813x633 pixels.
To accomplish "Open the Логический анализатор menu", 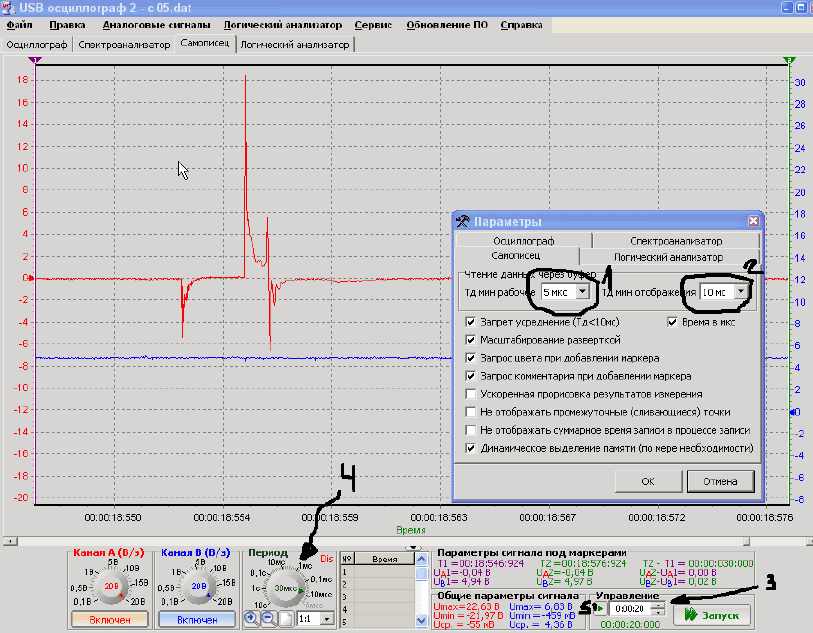I will (283, 25).
